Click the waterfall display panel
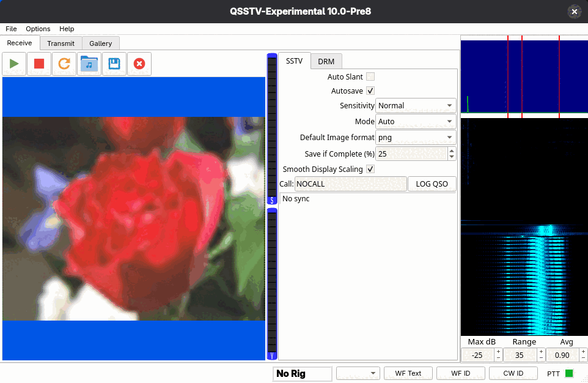The image size is (588, 383). point(524,227)
